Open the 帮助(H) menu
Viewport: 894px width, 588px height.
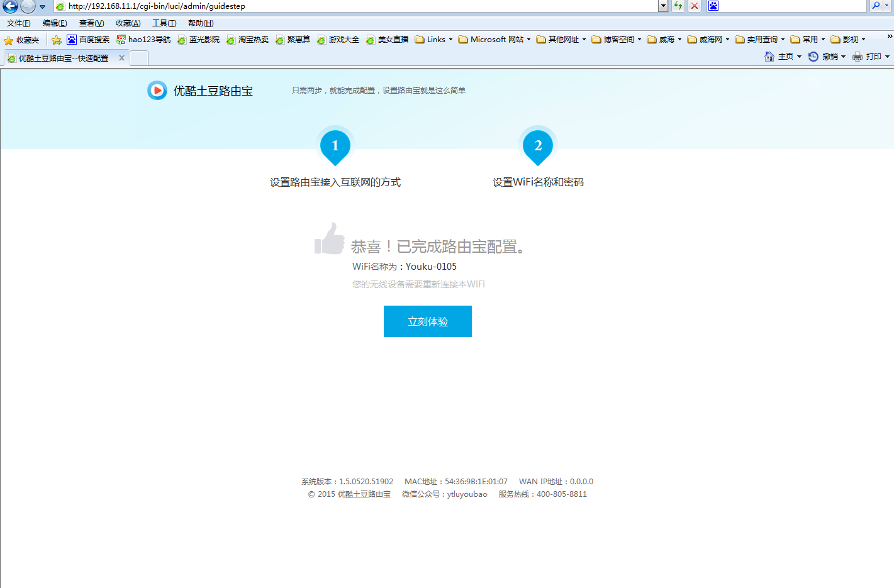(201, 23)
